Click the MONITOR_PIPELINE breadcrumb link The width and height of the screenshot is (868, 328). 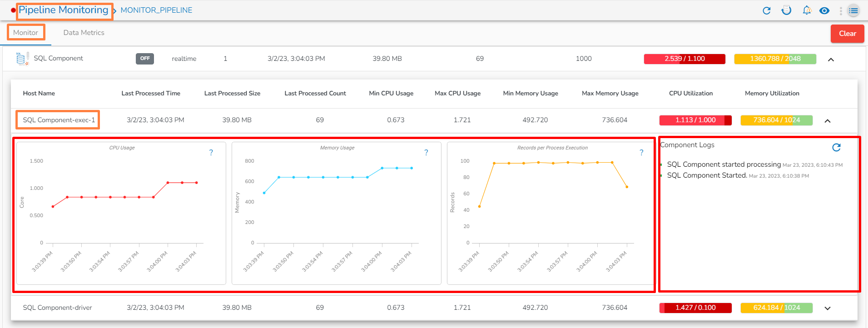156,10
